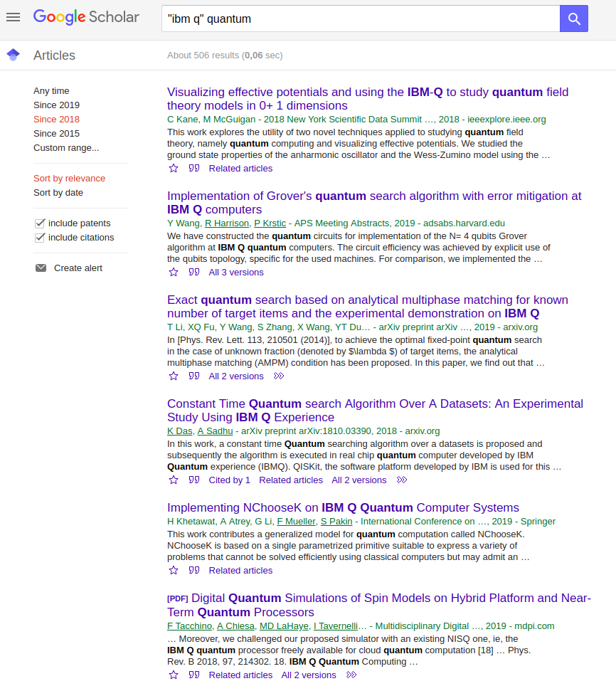Click the Articles heading label
616x686 pixels.
(x=54, y=55)
